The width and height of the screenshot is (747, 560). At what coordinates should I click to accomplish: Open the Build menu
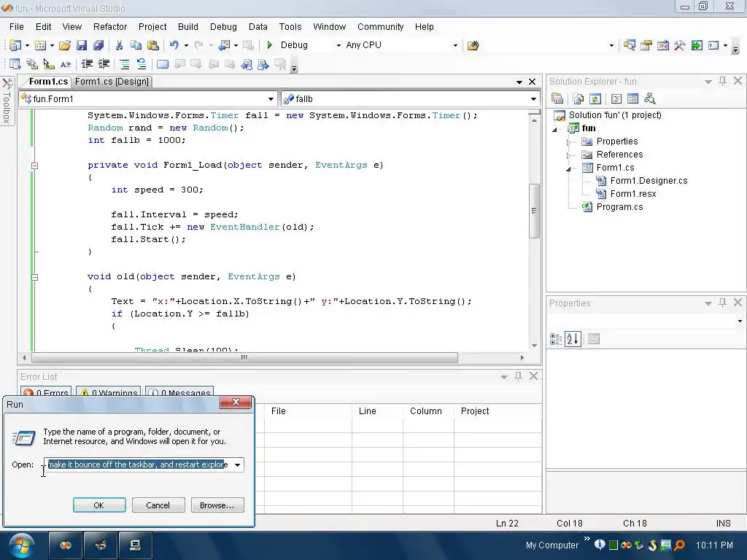coord(188,27)
